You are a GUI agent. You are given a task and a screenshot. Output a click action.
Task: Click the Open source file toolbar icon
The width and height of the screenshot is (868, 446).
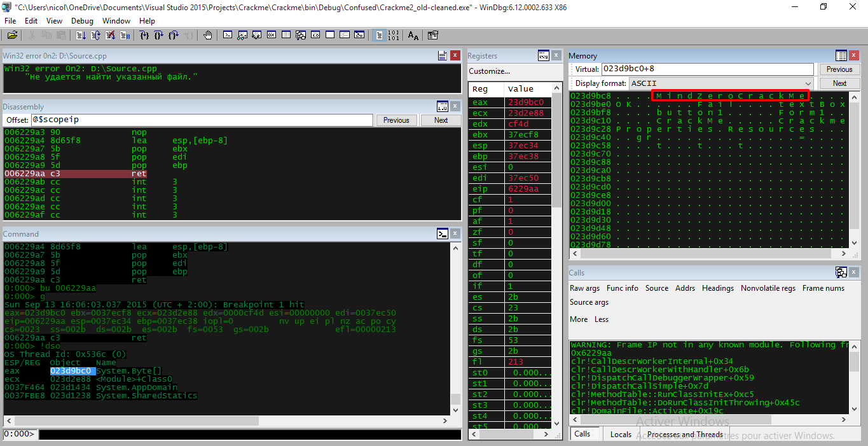tap(12, 36)
